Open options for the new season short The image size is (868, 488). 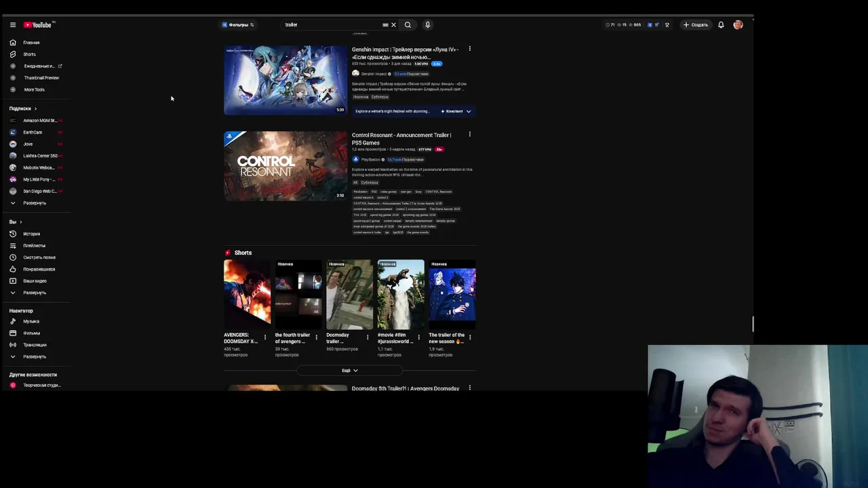click(470, 337)
